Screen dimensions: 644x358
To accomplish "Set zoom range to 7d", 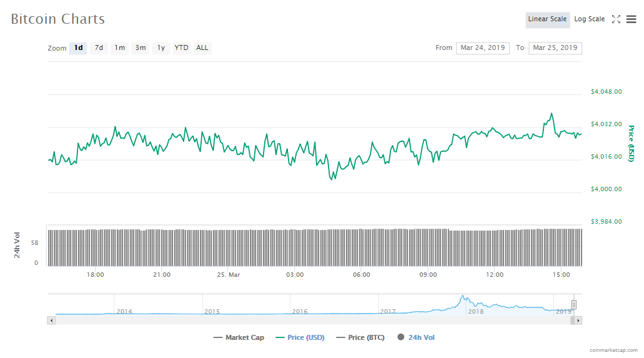I will (99, 48).
